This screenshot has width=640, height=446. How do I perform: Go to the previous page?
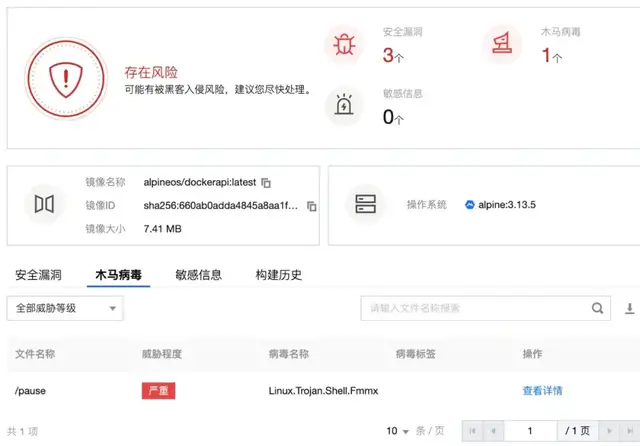tap(493, 431)
